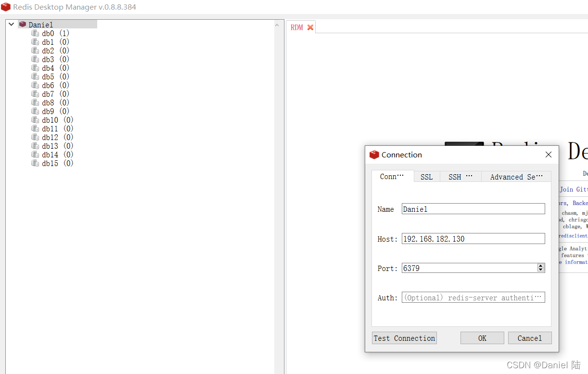
Task: Click the db4 database icon
Action: 35,68
